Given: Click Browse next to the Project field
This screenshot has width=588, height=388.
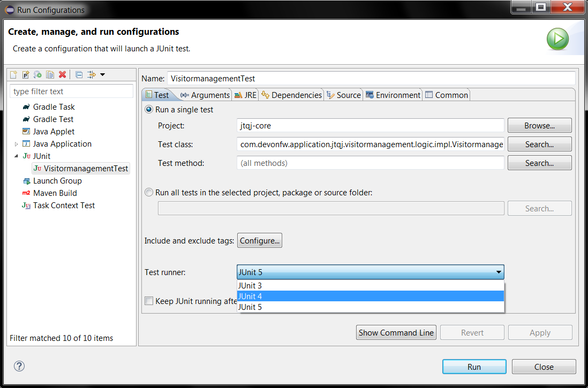Looking at the screenshot, I should pyautogui.click(x=539, y=126).
